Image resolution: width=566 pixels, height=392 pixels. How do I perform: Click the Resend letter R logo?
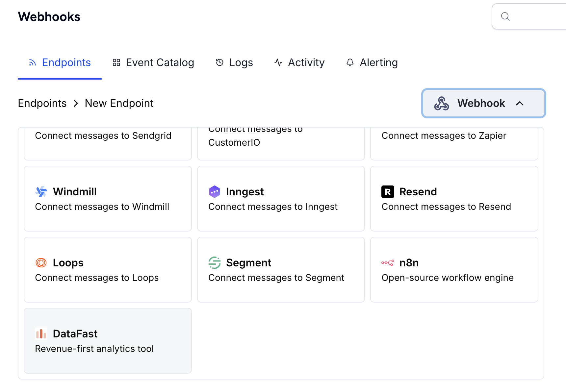[388, 191]
